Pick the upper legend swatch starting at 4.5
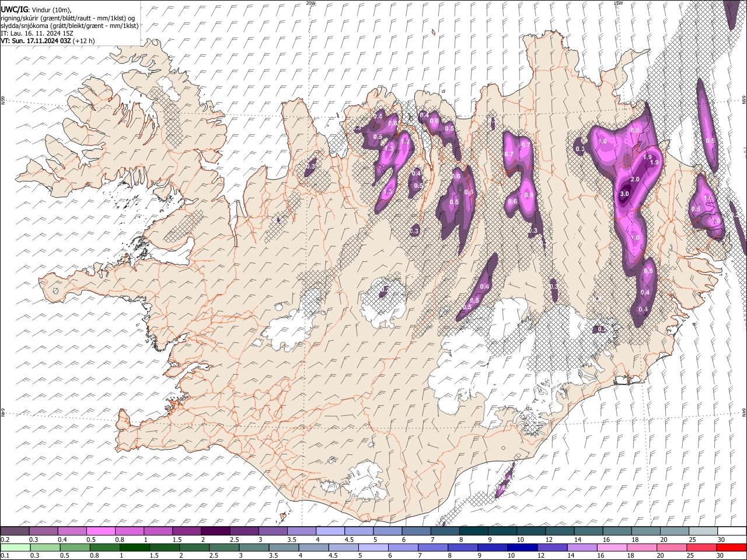Viewport: 747px width, 560px height. click(358, 531)
